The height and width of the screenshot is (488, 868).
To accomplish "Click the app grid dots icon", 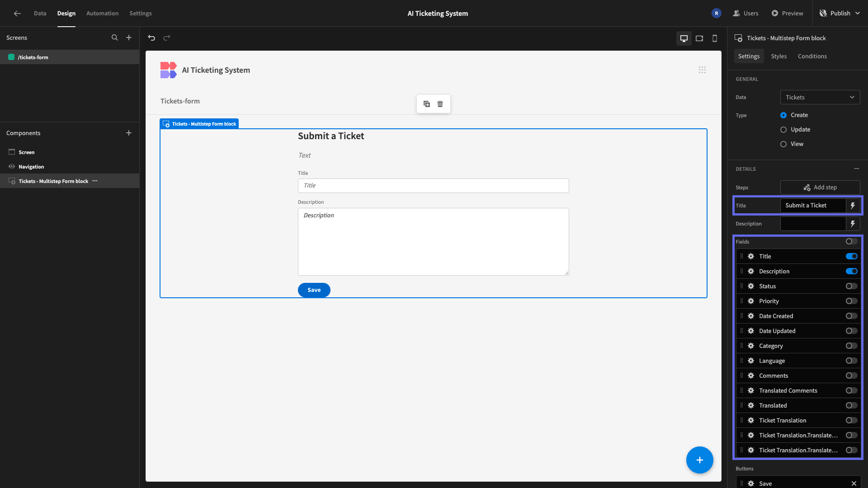I will (x=702, y=70).
